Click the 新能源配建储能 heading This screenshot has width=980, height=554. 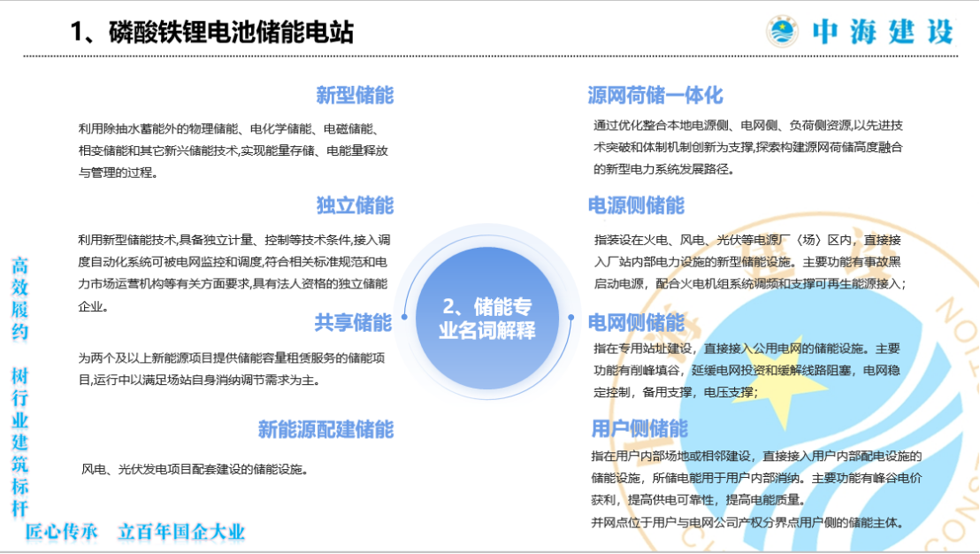pyautogui.click(x=325, y=429)
